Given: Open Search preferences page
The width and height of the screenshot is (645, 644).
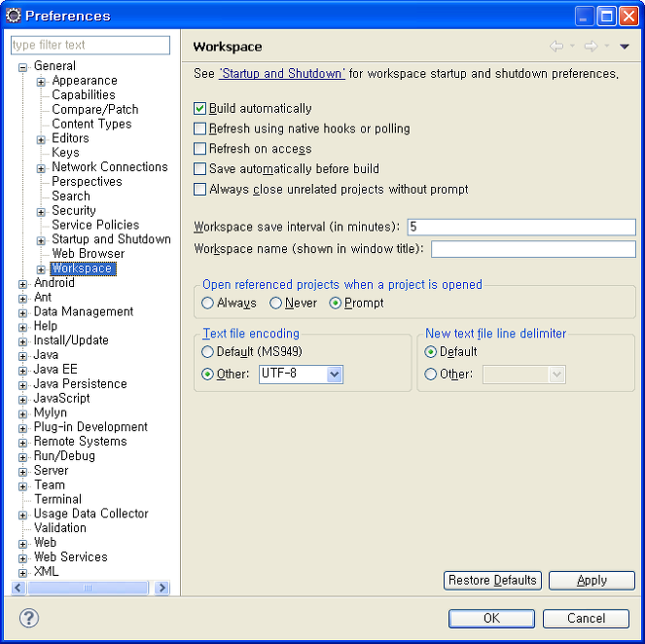Looking at the screenshot, I should tap(71, 196).
